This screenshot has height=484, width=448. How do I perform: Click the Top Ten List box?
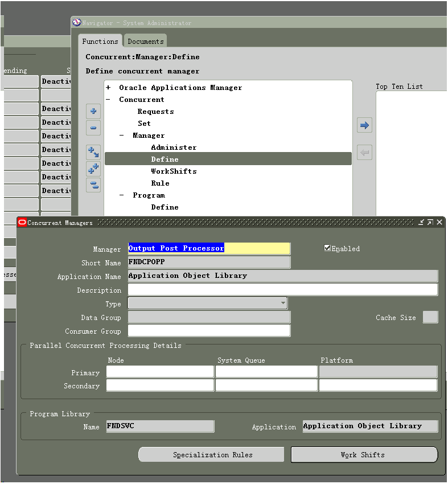412,153
